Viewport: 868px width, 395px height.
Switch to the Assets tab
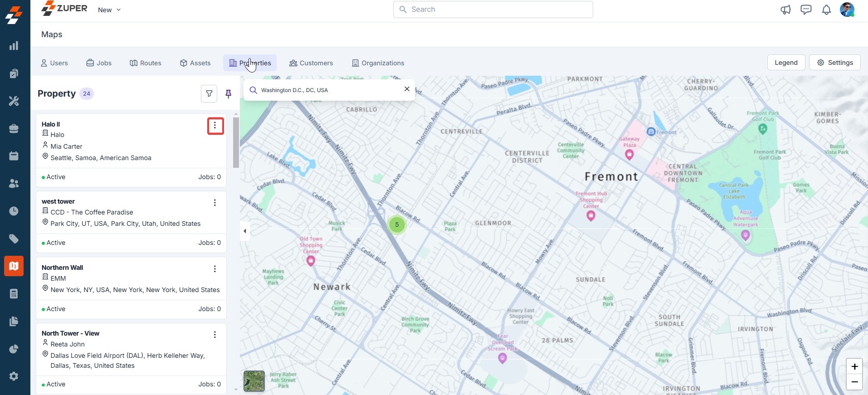click(195, 63)
